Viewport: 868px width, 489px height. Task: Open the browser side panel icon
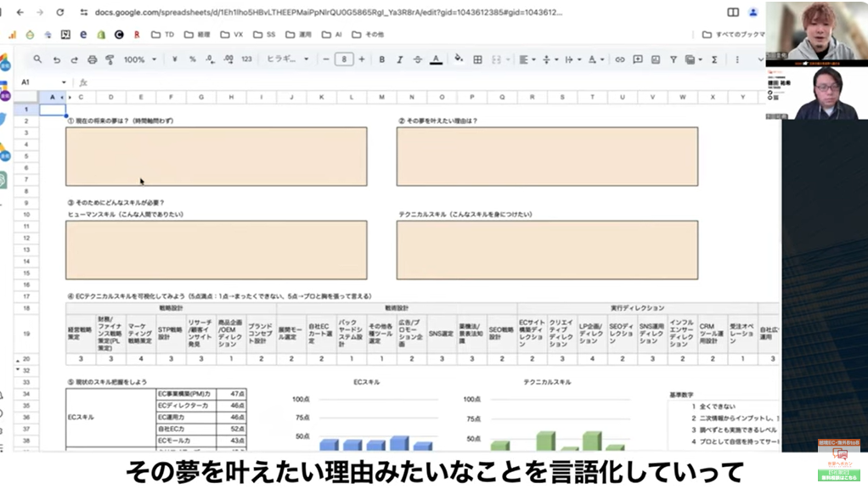coord(733,12)
